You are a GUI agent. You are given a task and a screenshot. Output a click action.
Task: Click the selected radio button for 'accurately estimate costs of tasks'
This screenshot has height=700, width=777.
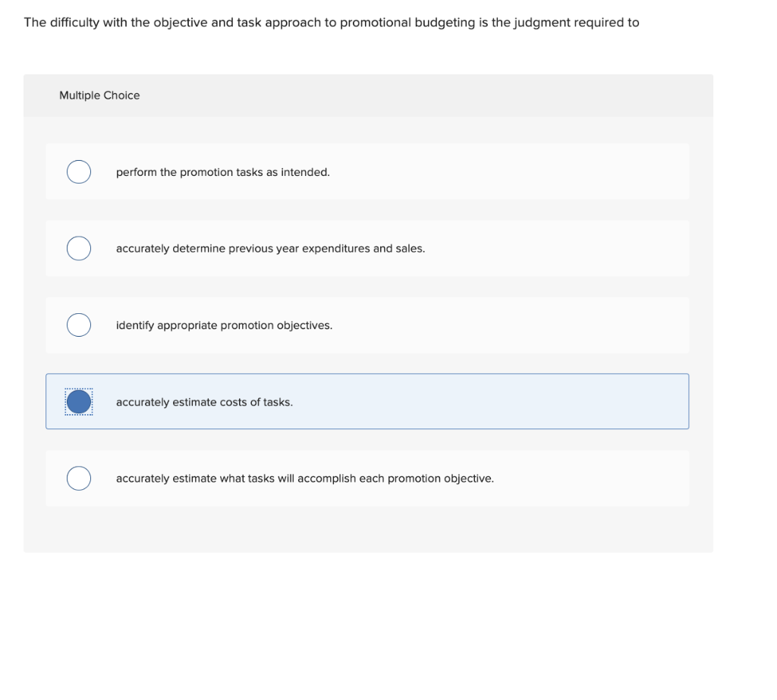(x=78, y=401)
